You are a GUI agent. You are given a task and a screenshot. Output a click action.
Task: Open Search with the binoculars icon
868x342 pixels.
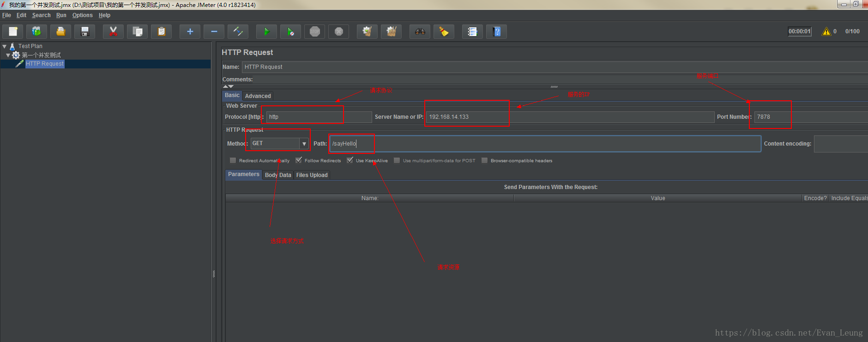(420, 31)
